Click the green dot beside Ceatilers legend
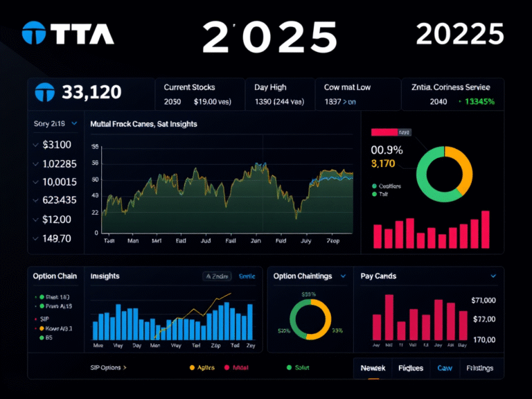The height and width of the screenshot is (399, 532). pos(374,186)
